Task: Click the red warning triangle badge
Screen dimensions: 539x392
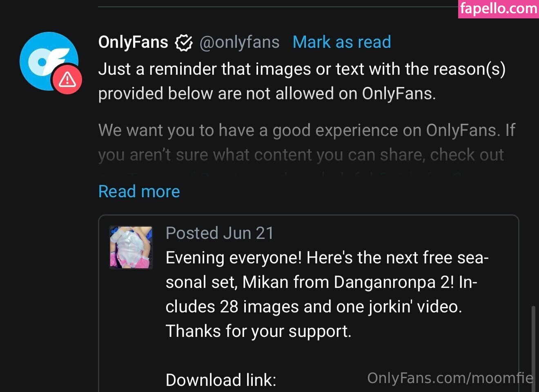Action: 67,80
